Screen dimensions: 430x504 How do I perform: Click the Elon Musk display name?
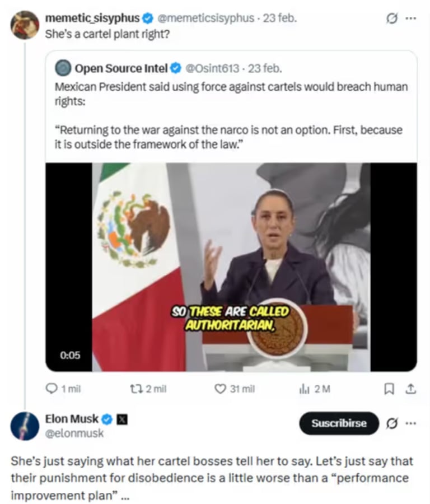click(72, 419)
